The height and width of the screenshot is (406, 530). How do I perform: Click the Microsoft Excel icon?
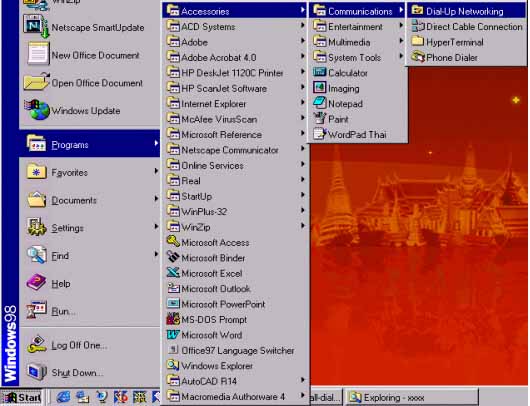(x=173, y=272)
